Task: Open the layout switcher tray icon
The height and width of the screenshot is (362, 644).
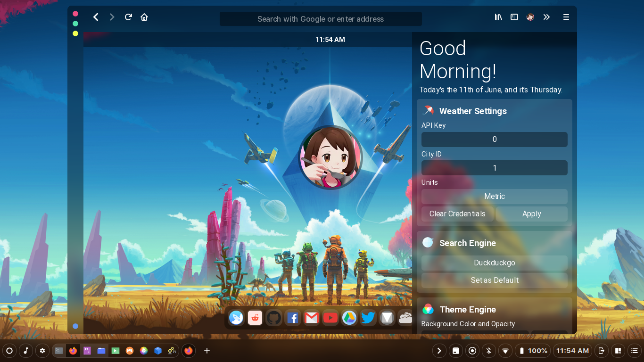Action: (618, 351)
